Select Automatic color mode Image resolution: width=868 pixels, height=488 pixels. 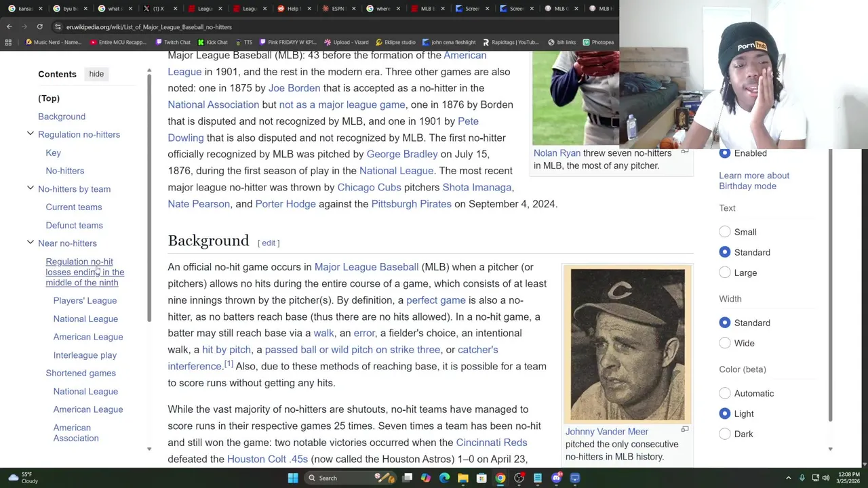(x=725, y=393)
